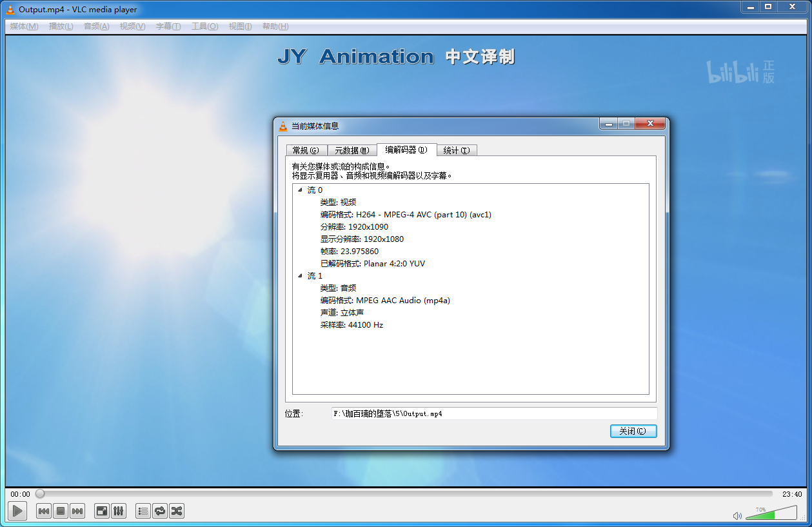Click the VLC cone icon in main title bar
The width and height of the screenshot is (812, 527).
point(10,9)
